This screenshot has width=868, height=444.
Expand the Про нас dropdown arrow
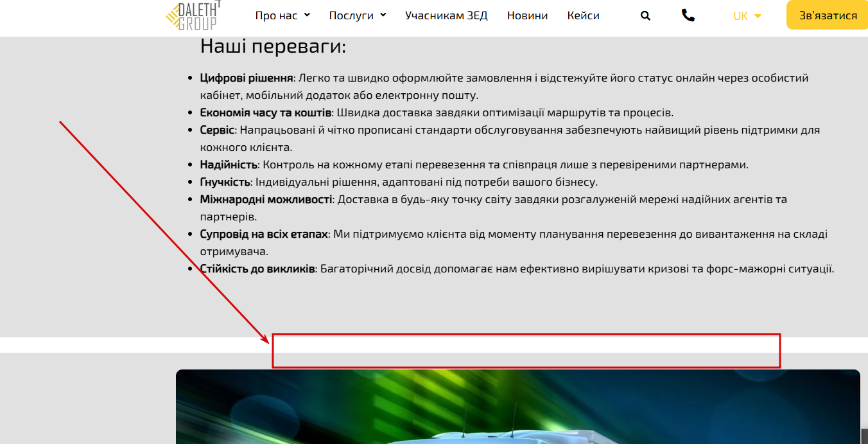[307, 15]
